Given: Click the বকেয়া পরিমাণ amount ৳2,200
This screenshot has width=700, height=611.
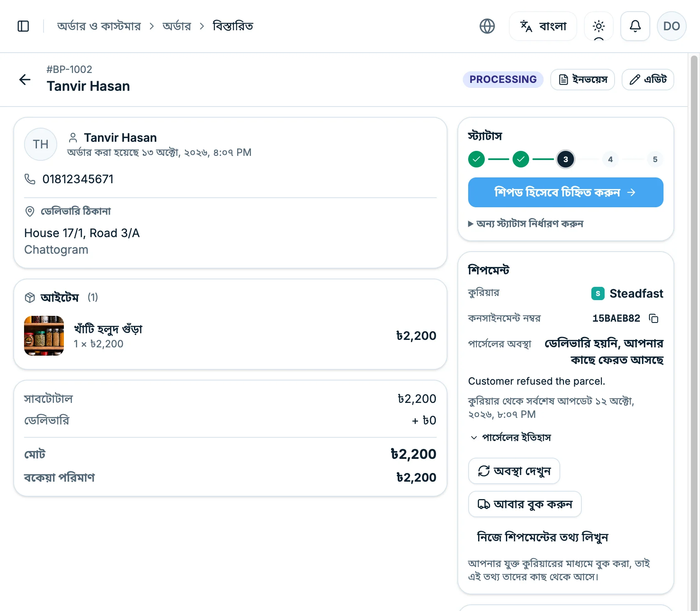Looking at the screenshot, I should pyautogui.click(x=416, y=478).
